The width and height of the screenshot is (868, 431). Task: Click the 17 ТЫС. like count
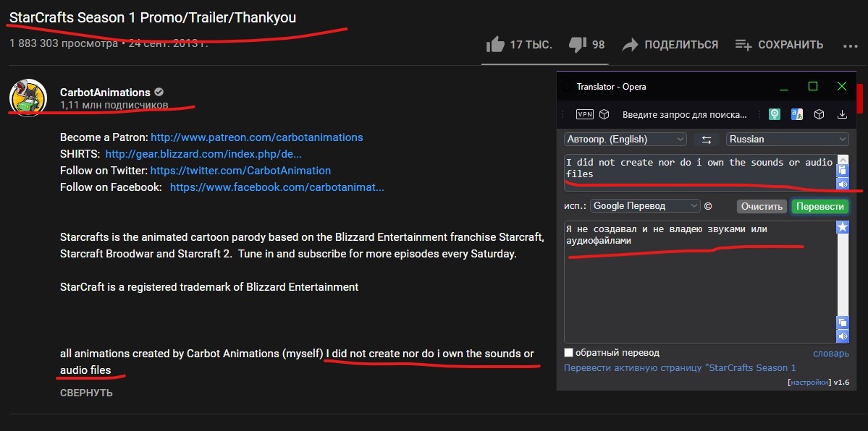[x=531, y=45]
